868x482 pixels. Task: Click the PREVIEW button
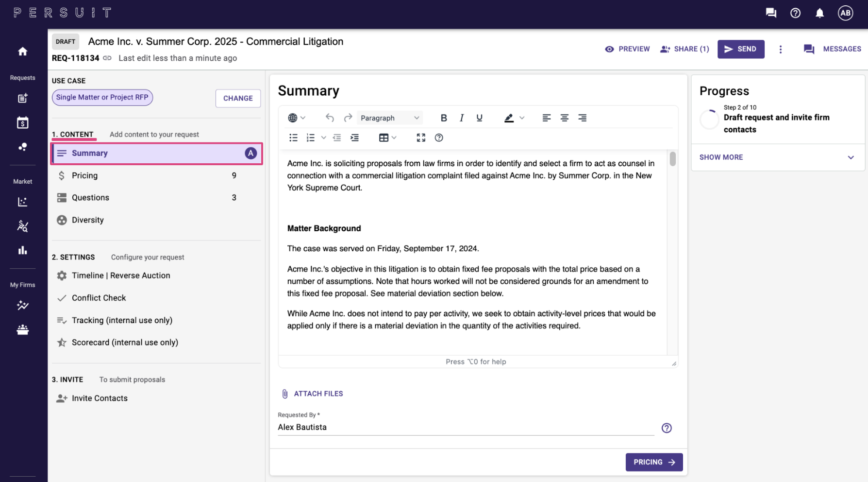coord(627,49)
